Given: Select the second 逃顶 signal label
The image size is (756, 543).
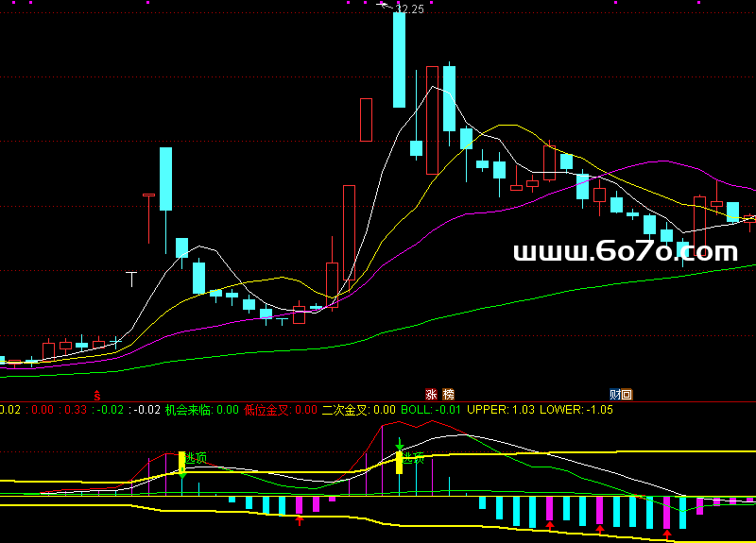Looking at the screenshot, I should coord(414,459).
